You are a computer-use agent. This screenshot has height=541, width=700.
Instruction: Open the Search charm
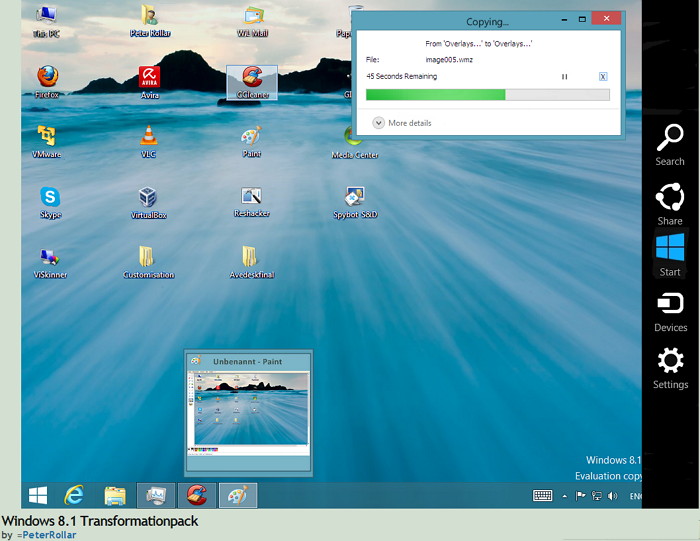(670, 145)
